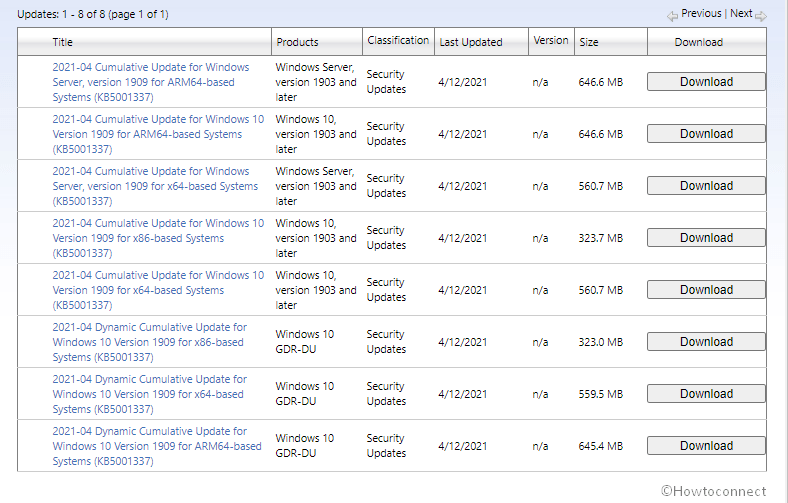The height and width of the screenshot is (503, 788).
Task: Download Dynamic Cumulative Update for ARM64
Action: click(x=706, y=446)
